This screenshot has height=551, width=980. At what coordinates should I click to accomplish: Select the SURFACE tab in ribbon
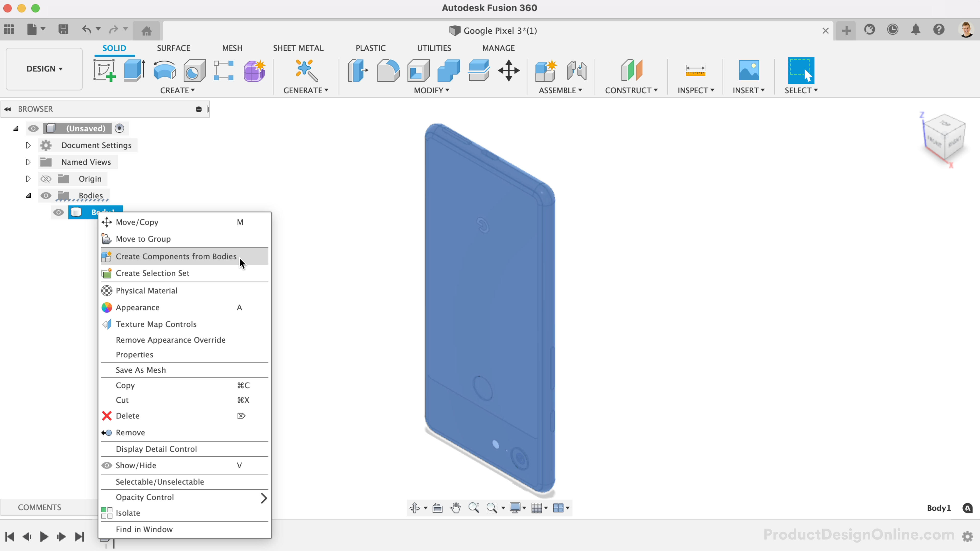(x=174, y=48)
